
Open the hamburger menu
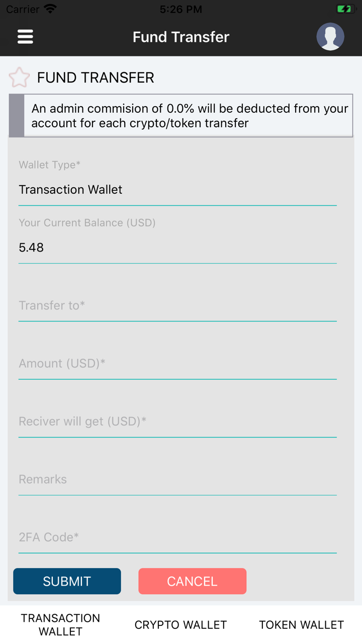tap(25, 37)
